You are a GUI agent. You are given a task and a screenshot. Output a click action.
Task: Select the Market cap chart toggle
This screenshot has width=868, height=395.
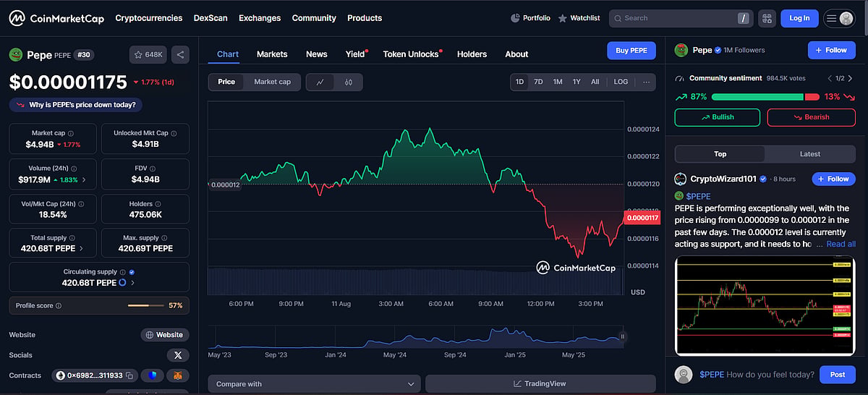tap(272, 82)
